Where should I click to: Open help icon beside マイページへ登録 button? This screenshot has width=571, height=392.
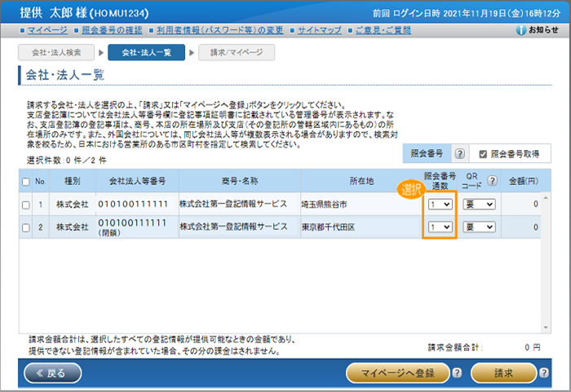(x=457, y=372)
